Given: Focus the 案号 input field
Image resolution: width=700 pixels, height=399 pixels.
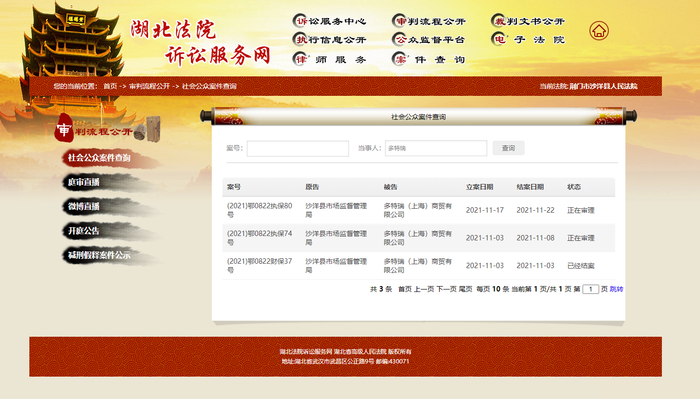Looking at the screenshot, I should pyautogui.click(x=298, y=149).
